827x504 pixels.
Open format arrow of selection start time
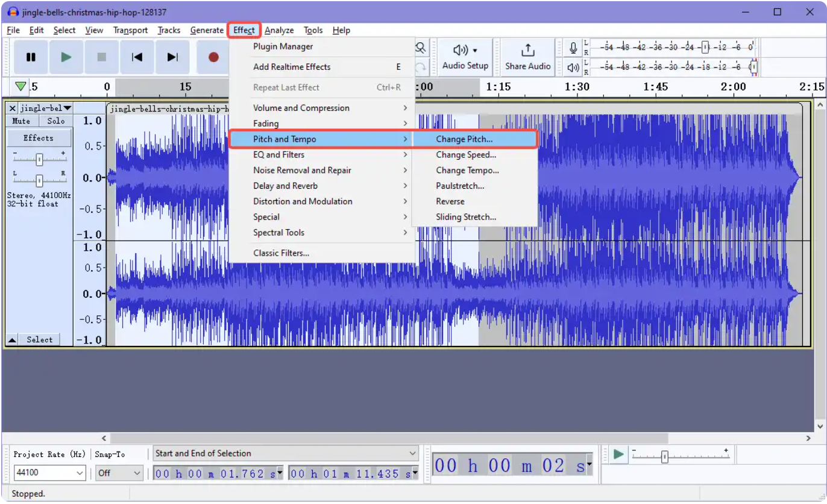coord(280,474)
